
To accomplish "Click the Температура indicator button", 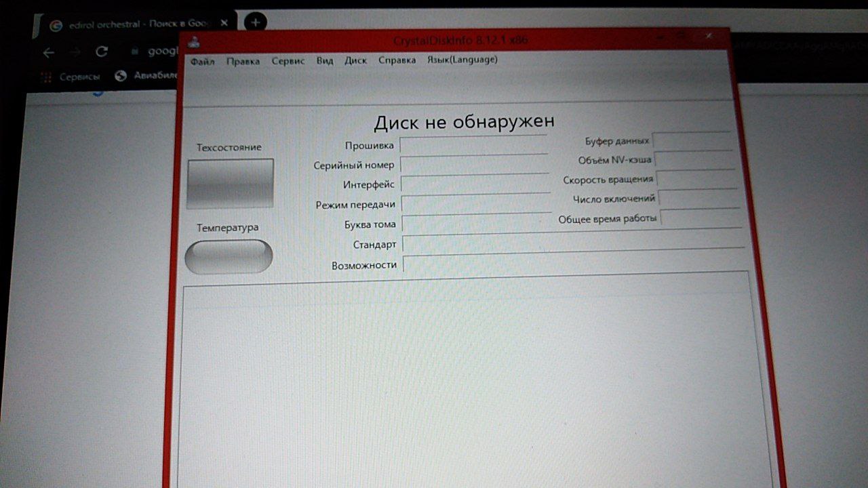I will click(x=229, y=257).
